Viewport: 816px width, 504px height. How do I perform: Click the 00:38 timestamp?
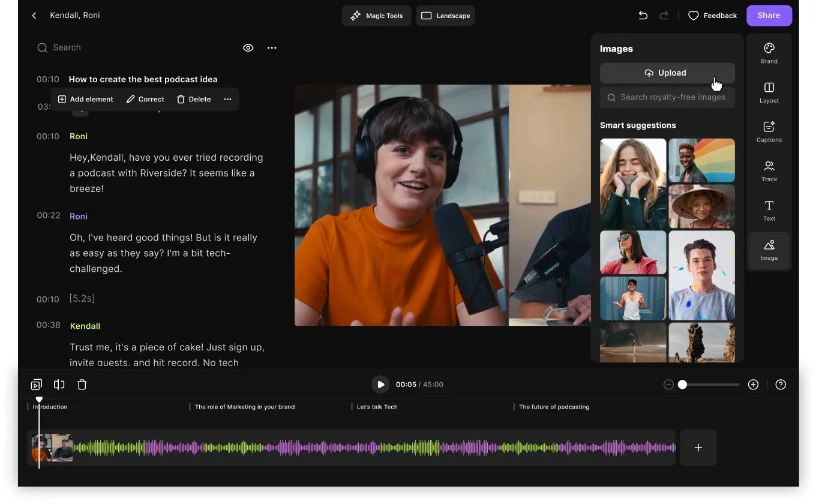point(48,325)
